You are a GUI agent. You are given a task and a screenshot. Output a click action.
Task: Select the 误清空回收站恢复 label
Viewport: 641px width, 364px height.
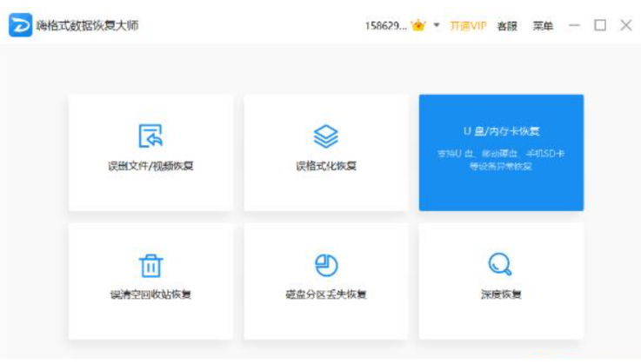coord(150,295)
